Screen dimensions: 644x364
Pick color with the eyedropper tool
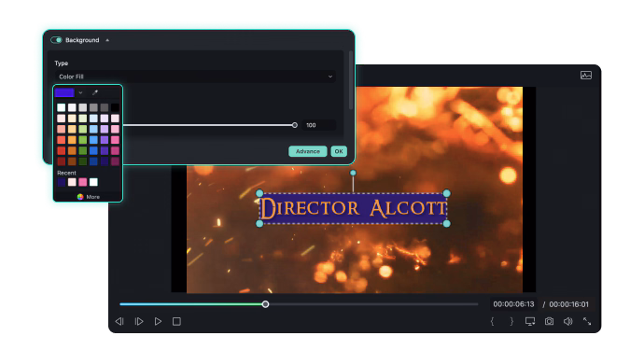click(95, 92)
